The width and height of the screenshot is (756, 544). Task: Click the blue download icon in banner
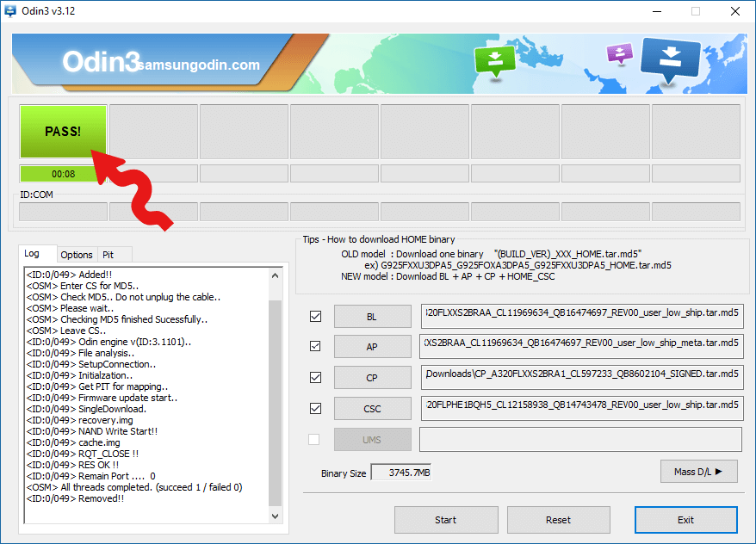coord(670,59)
